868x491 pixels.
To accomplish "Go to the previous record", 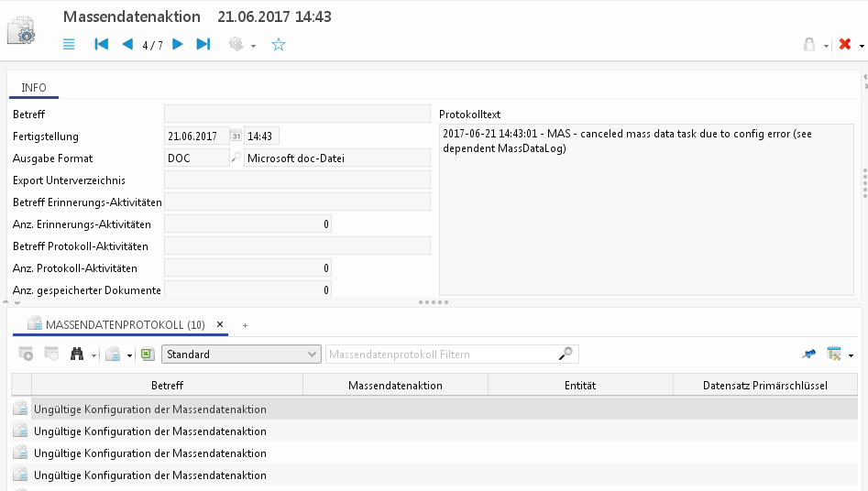I will (127, 44).
